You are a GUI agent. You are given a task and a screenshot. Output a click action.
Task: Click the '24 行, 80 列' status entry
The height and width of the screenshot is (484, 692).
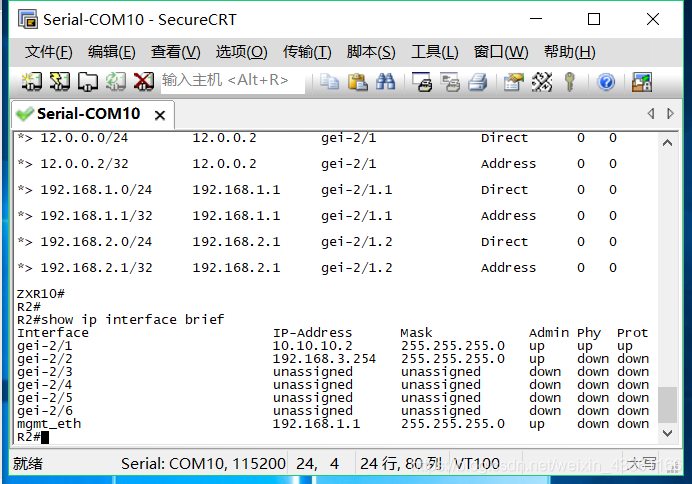(x=401, y=464)
